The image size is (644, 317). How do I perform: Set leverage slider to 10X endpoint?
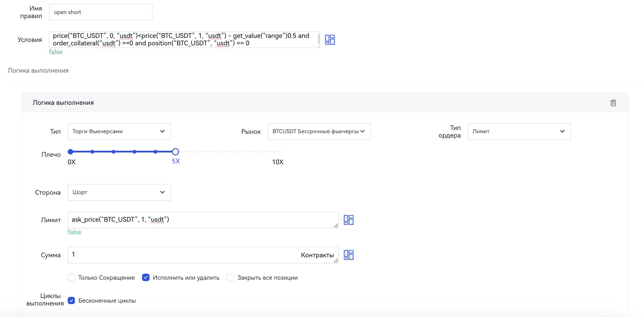click(282, 152)
